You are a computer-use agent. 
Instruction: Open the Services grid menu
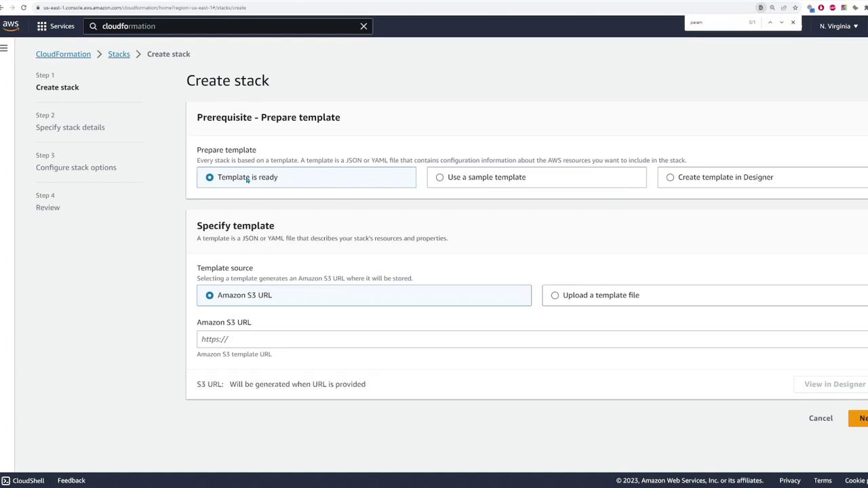point(56,26)
